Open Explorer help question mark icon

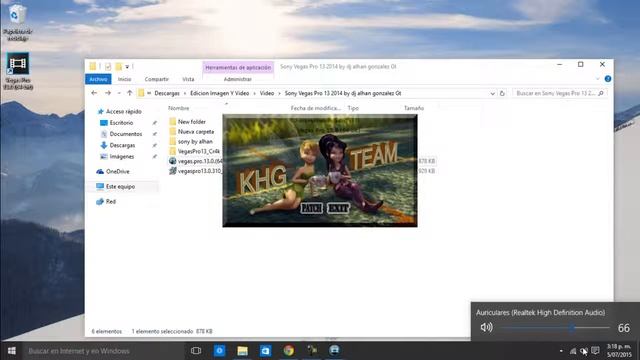coord(608,79)
